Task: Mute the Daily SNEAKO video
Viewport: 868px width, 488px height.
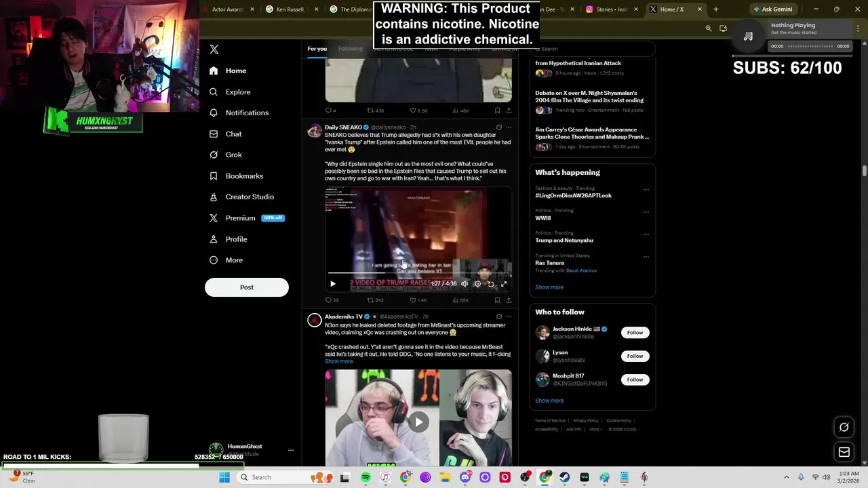Action: (465, 284)
